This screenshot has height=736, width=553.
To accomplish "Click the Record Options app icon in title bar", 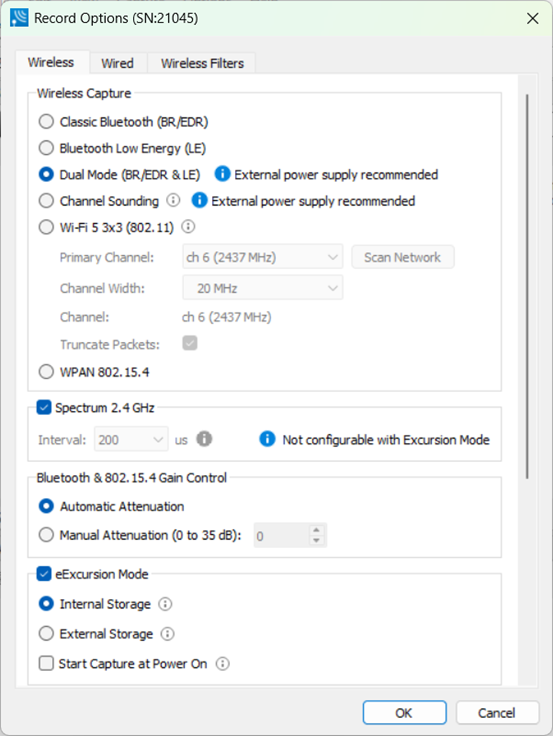I will [x=19, y=18].
